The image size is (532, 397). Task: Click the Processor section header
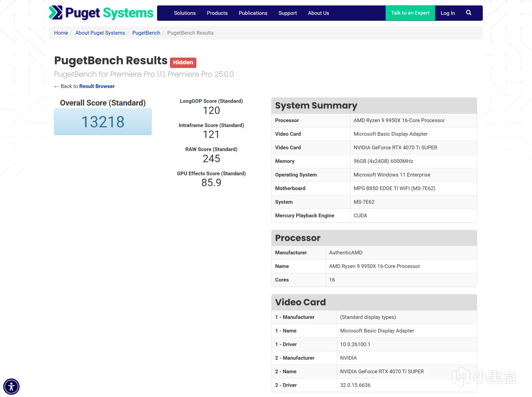(x=374, y=238)
